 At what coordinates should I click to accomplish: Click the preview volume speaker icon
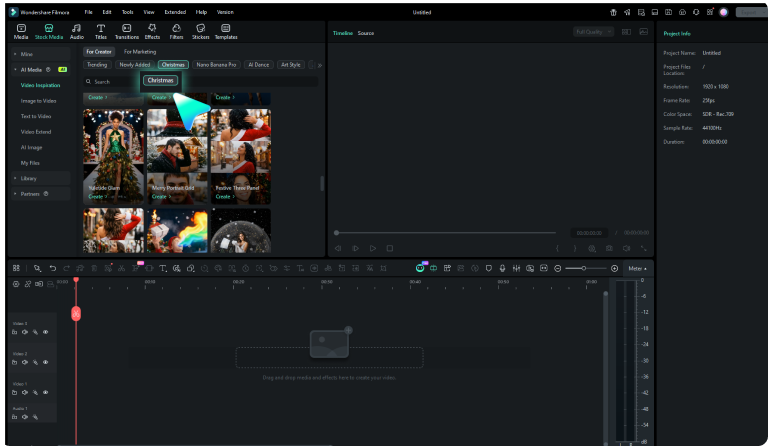pyautogui.click(x=626, y=248)
